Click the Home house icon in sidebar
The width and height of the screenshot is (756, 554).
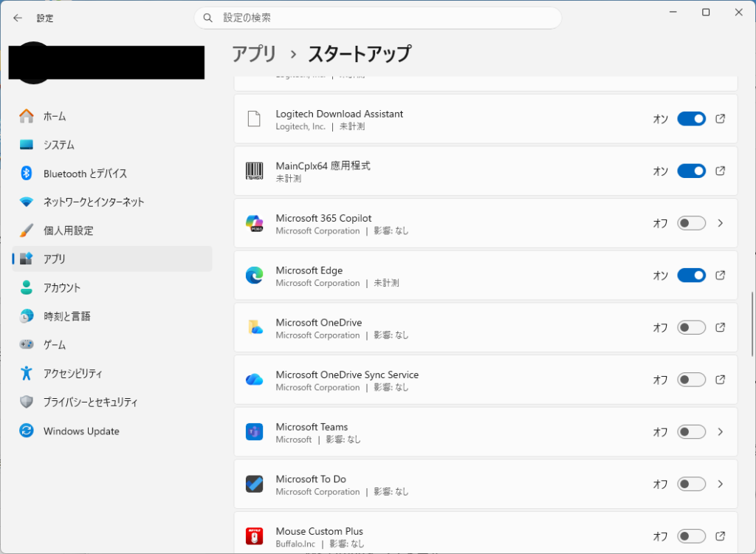pyautogui.click(x=26, y=116)
